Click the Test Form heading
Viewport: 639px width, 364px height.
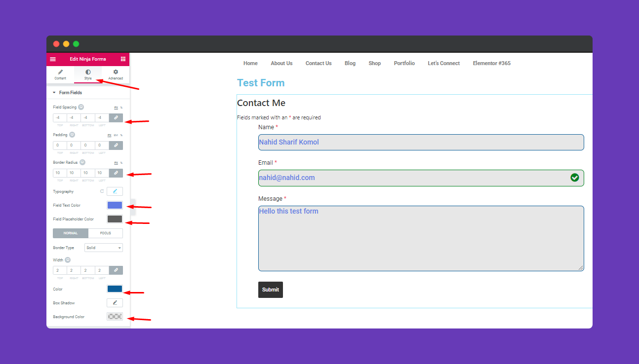tap(261, 83)
